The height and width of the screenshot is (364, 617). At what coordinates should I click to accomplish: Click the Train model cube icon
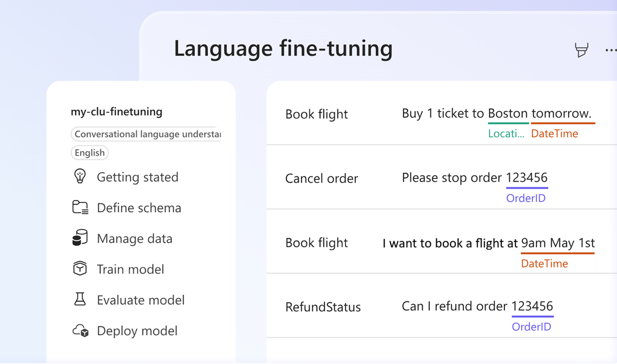point(80,269)
